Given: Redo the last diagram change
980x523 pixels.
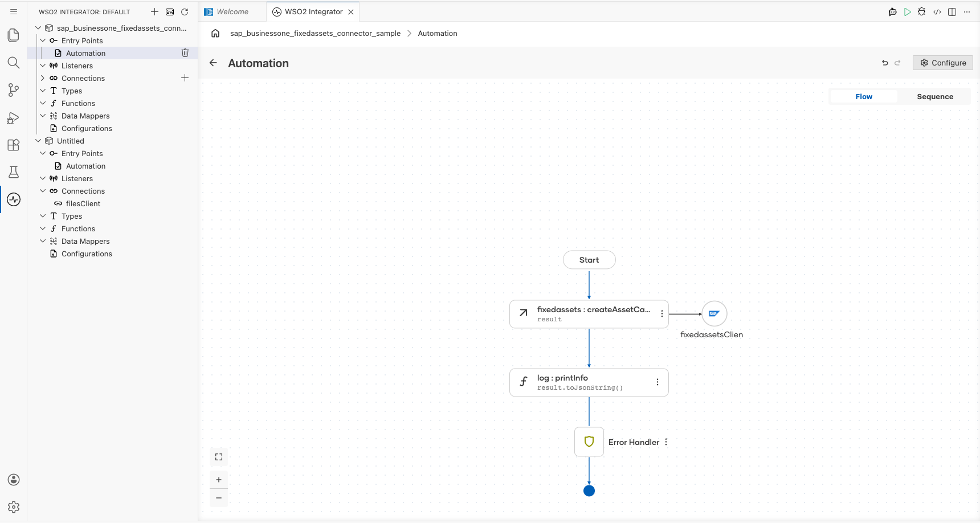Looking at the screenshot, I should tap(897, 63).
